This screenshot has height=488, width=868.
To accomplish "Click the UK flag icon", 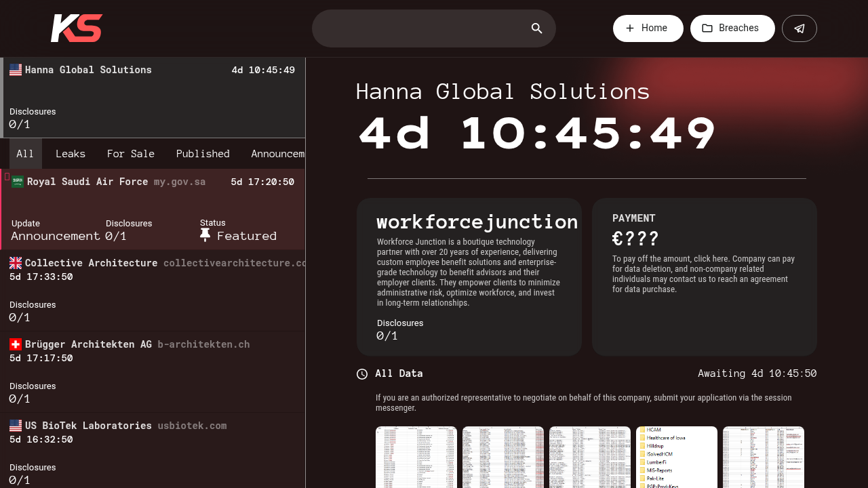I will tap(16, 263).
